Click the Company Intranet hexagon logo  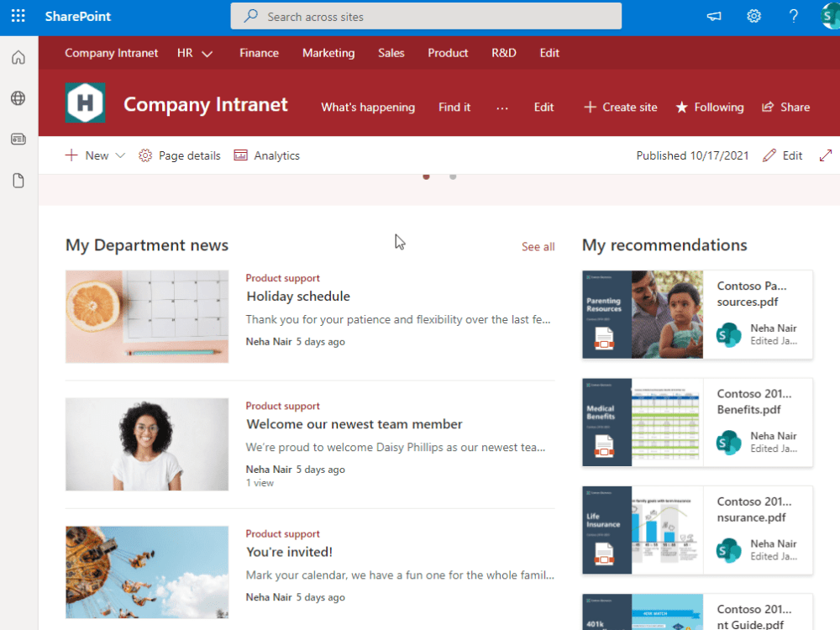point(85,102)
